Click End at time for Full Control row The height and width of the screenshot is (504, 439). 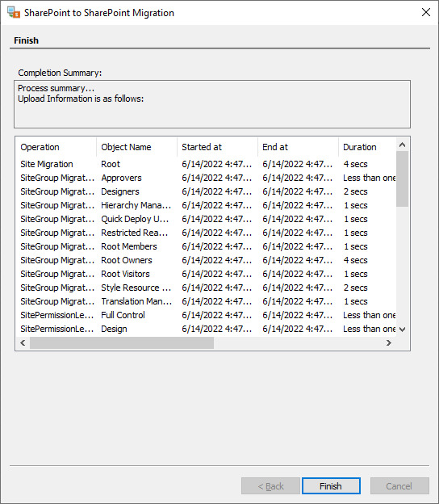pyautogui.click(x=298, y=315)
